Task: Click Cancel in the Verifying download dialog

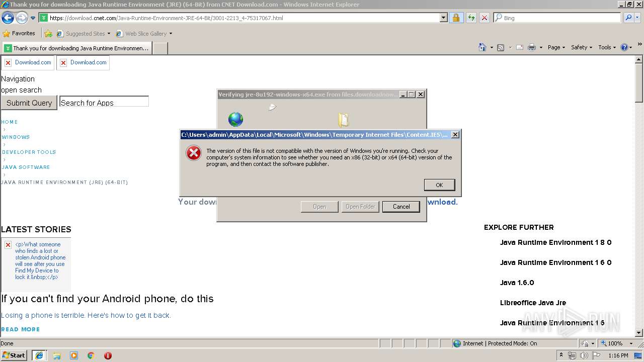Action: click(401, 207)
